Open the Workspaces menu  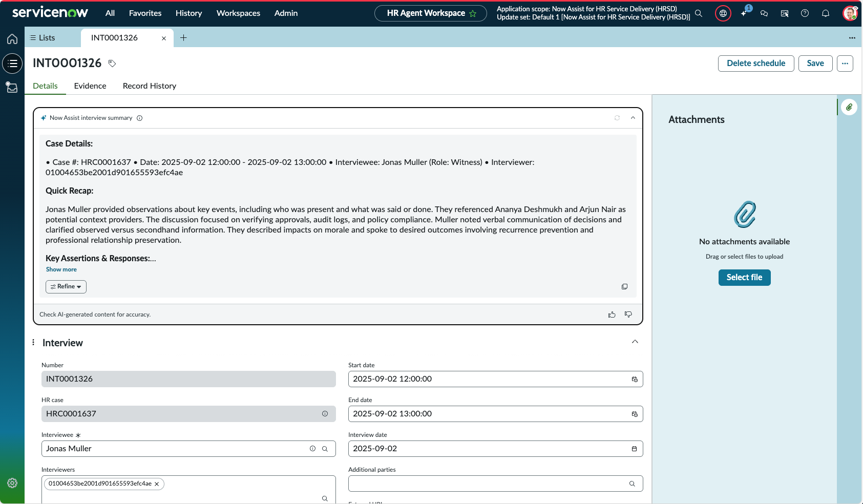point(238,13)
